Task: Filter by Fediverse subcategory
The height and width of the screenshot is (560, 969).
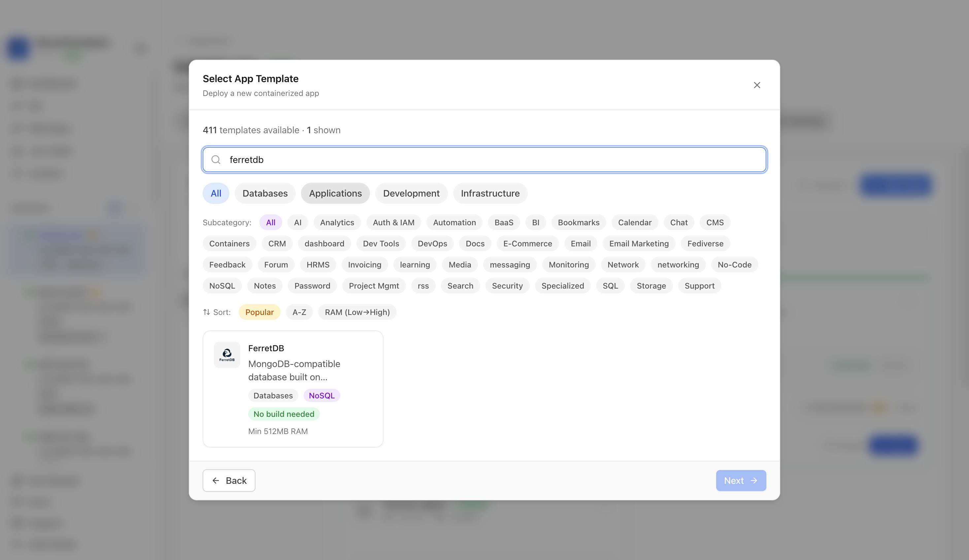Action: [706, 244]
